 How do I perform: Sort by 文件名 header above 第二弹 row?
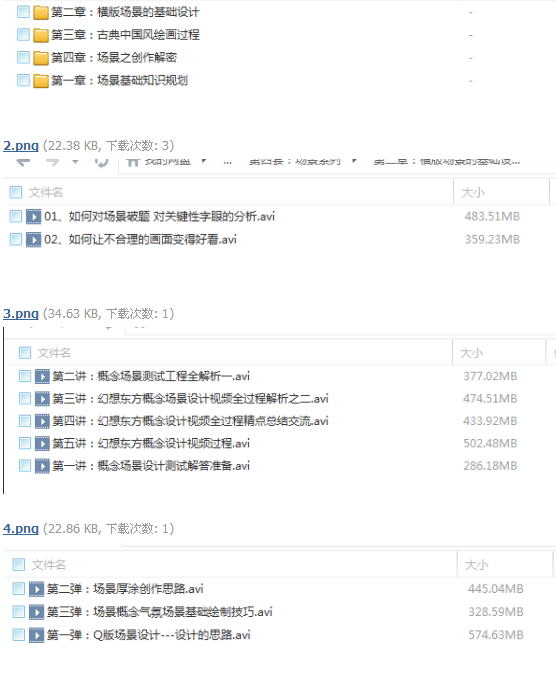[x=49, y=565]
